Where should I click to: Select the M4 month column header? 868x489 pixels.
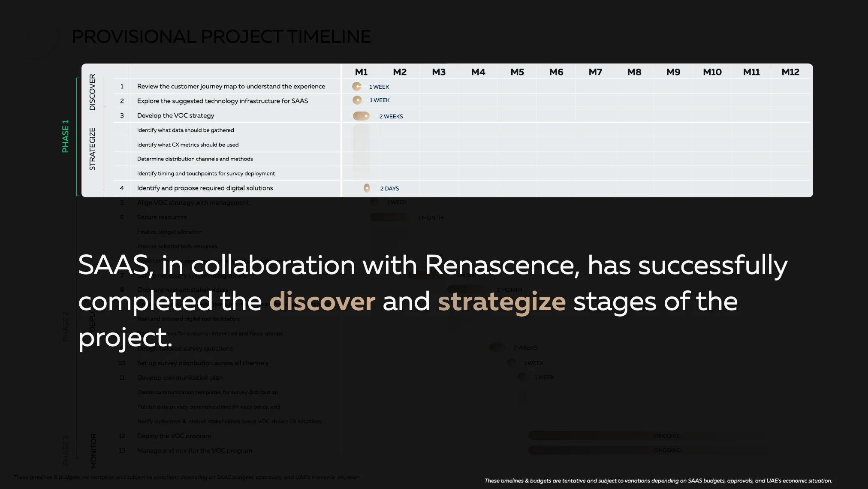pyautogui.click(x=478, y=72)
